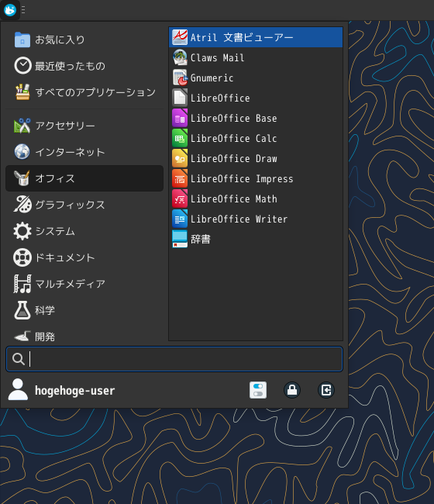Open the settings manager toggle icon
Screen dimensions: 434x504
click(258, 390)
